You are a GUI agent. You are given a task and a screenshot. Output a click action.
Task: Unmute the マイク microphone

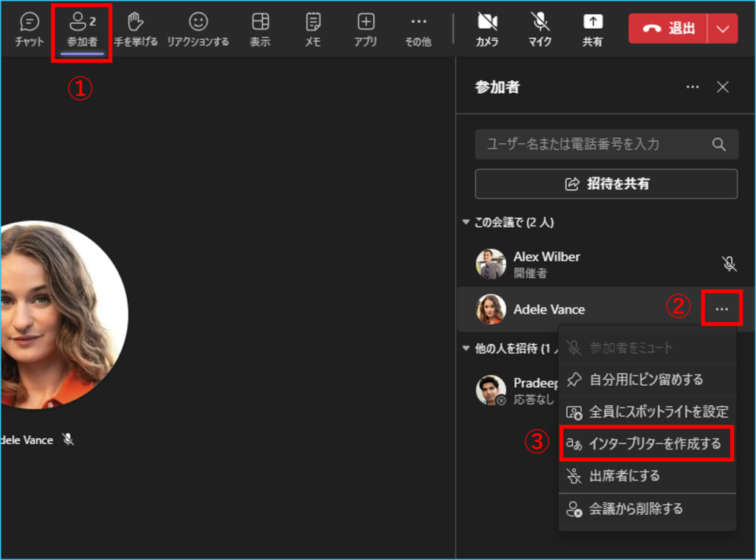540,29
